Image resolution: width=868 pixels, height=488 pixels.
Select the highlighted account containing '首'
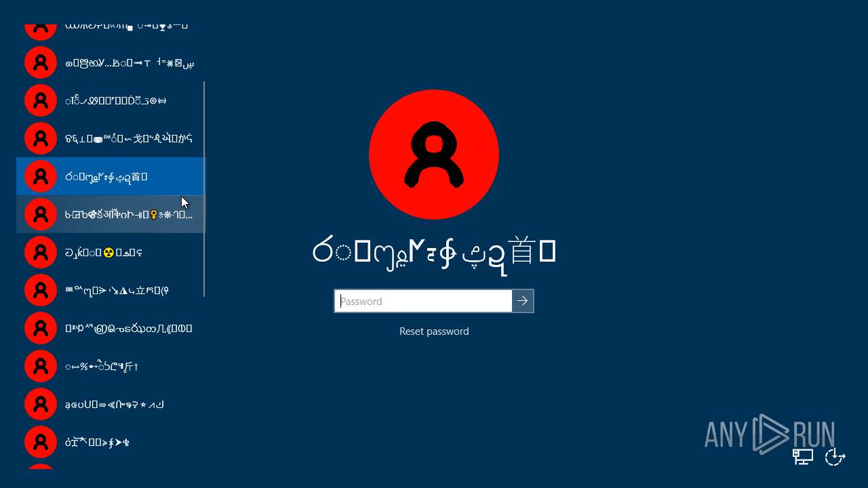[x=111, y=176]
